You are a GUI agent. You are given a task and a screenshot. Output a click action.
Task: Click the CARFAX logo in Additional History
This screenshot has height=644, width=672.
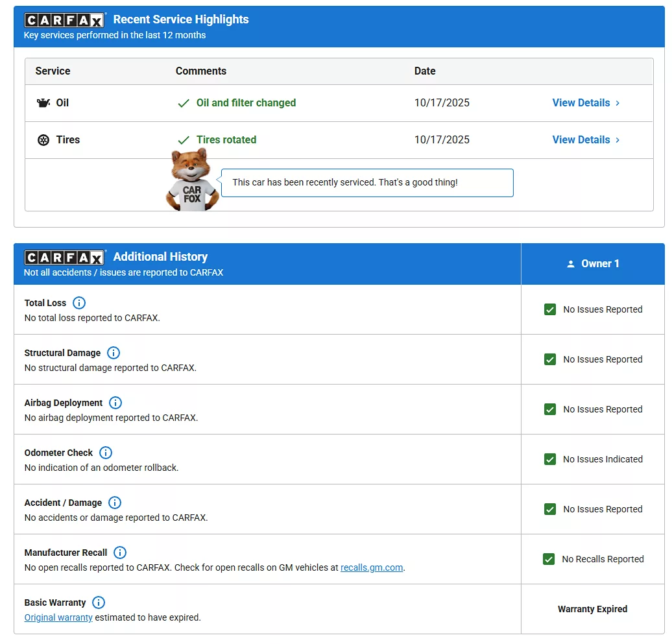[64, 257]
